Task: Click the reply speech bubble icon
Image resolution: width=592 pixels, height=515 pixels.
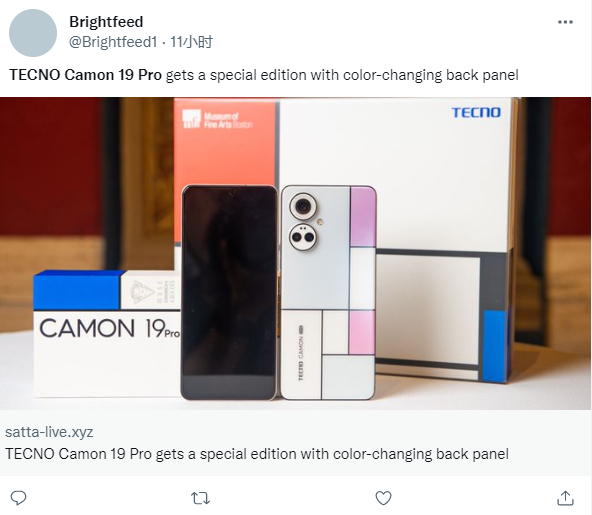Action: [x=18, y=498]
